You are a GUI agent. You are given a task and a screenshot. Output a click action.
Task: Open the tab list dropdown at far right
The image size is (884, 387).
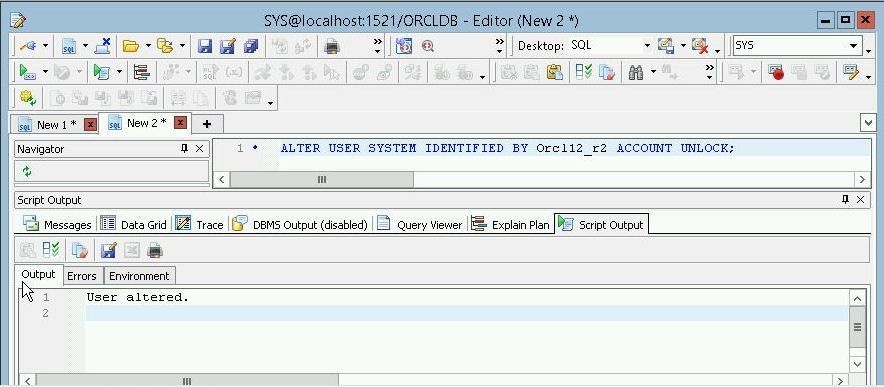868,122
